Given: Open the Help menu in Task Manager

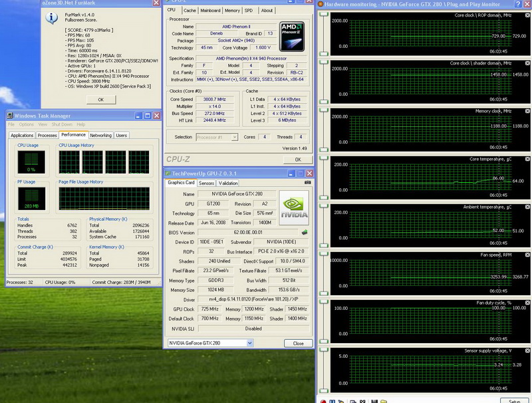Looking at the screenshot, I should [x=80, y=124].
